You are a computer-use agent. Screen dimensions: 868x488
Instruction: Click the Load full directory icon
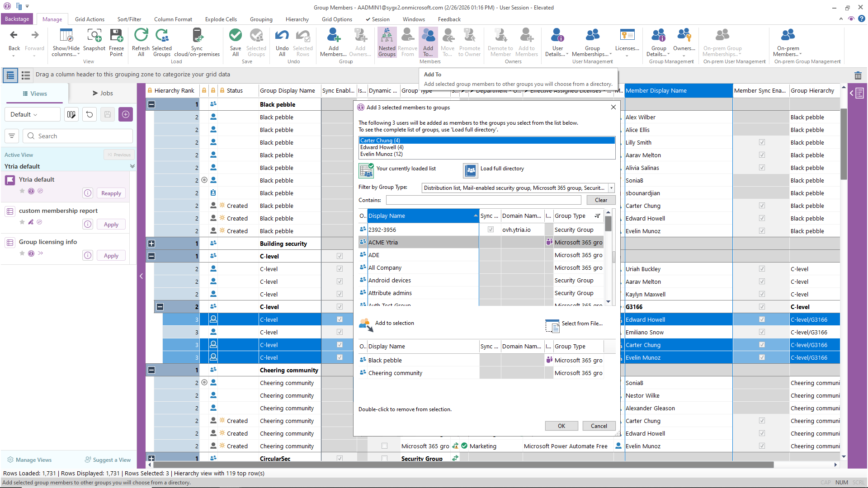pyautogui.click(x=471, y=170)
